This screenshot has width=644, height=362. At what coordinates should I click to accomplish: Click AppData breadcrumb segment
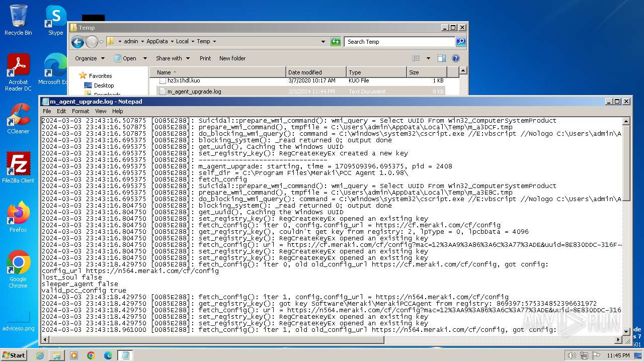(x=157, y=42)
